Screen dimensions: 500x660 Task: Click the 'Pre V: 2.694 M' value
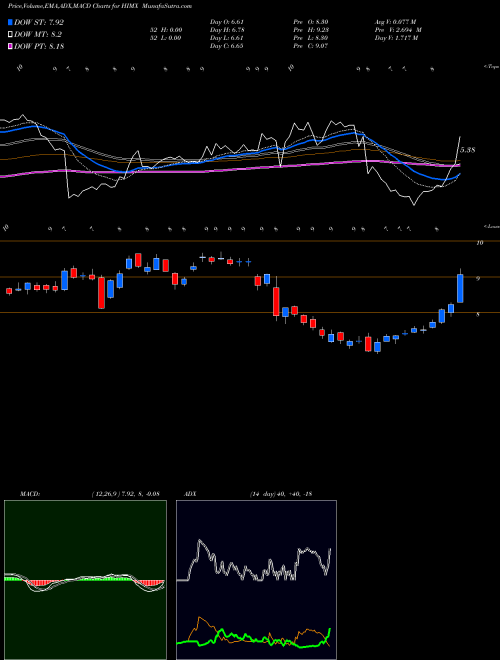coord(398,30)
